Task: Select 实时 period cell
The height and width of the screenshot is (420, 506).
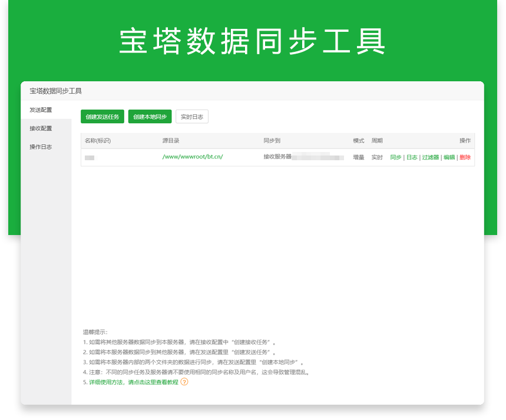Action: pyautogui.click(x=377, y=157)
